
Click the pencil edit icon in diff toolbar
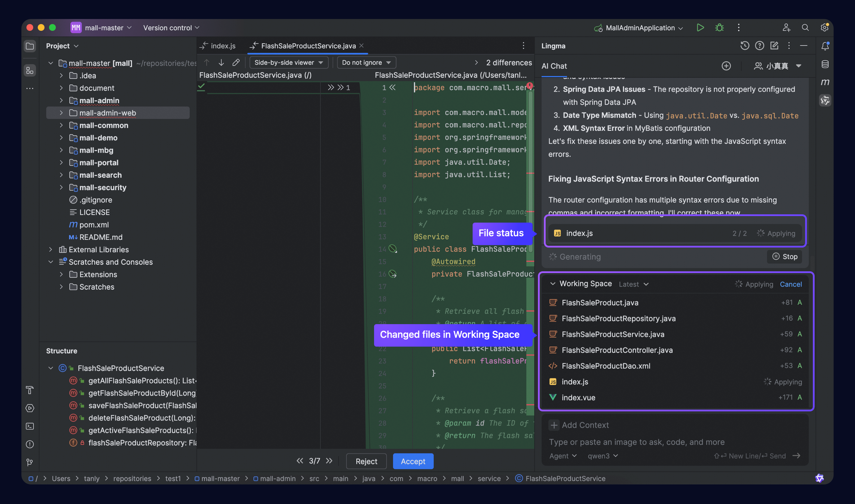(236, 63)
